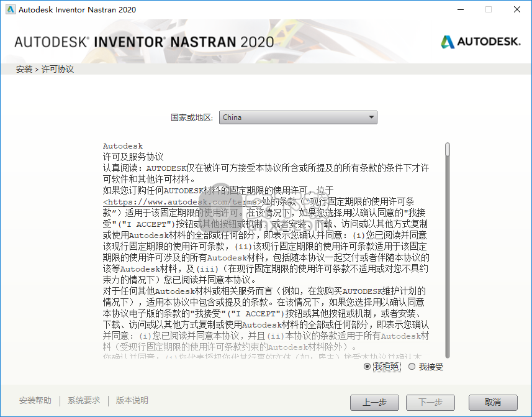Click the Autodesk logo in the header
The height and width of the screenshot is (417, 532).
480,42
